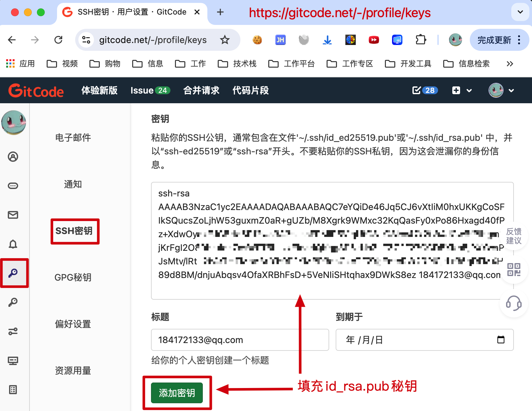Open the Chrome profile avatar
532x411 pixels.
(455, 40)
